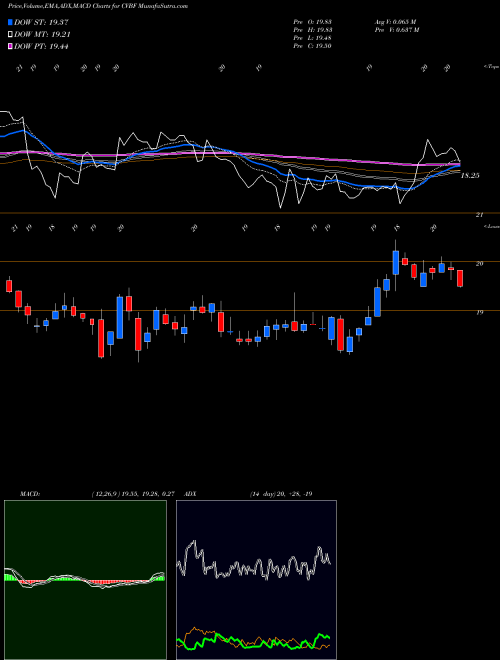Select the 'DOW ST: 19.37' legend text

[41, 22]
